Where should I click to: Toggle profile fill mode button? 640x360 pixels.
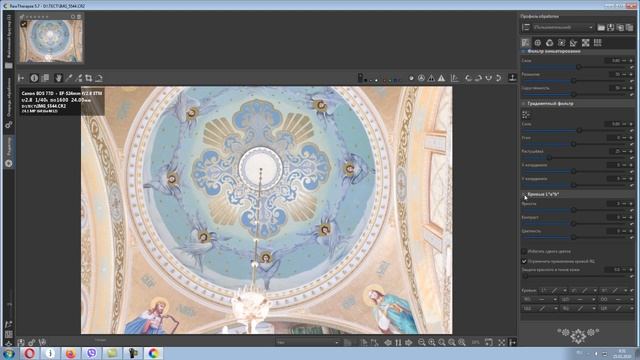(526, 27)
